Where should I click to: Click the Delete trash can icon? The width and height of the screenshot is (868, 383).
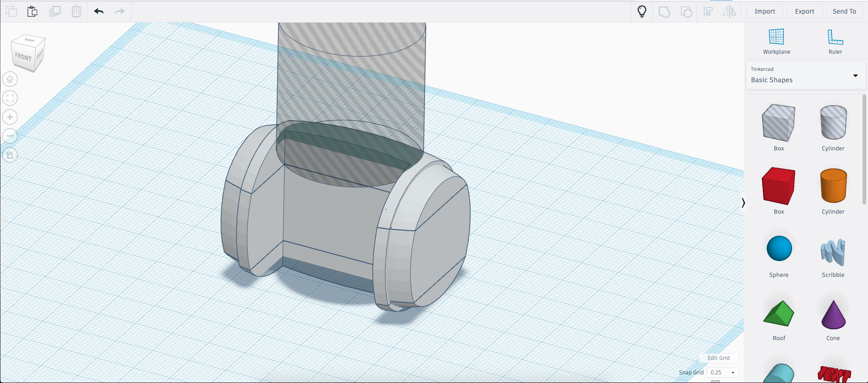(76, 11)
